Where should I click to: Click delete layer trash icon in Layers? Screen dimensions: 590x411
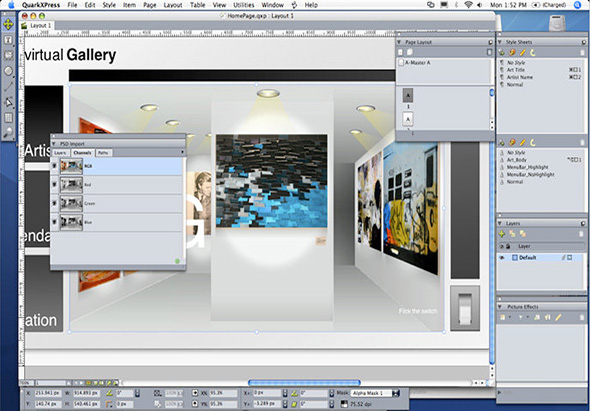(x=582, y=234)
